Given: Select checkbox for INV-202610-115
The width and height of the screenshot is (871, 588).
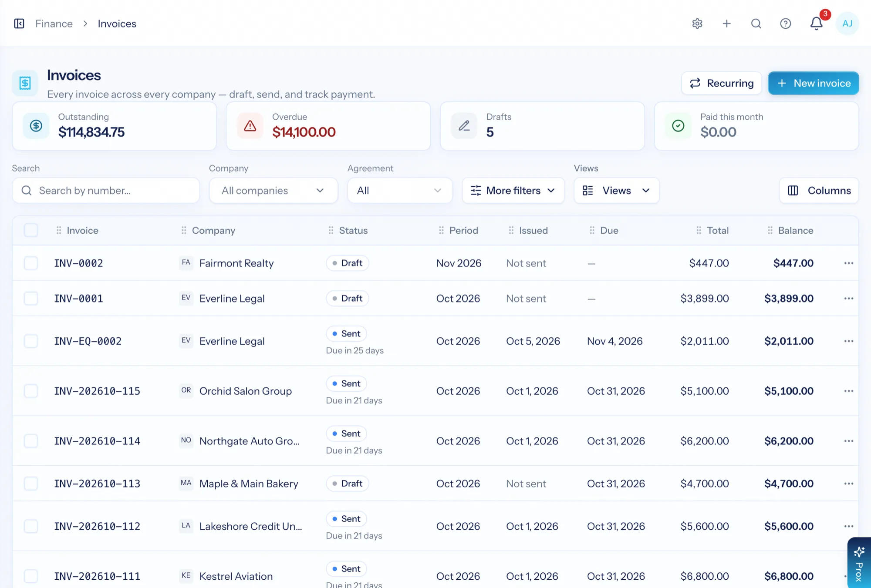Looking at the screenshot, I should (x=31, y=391).
